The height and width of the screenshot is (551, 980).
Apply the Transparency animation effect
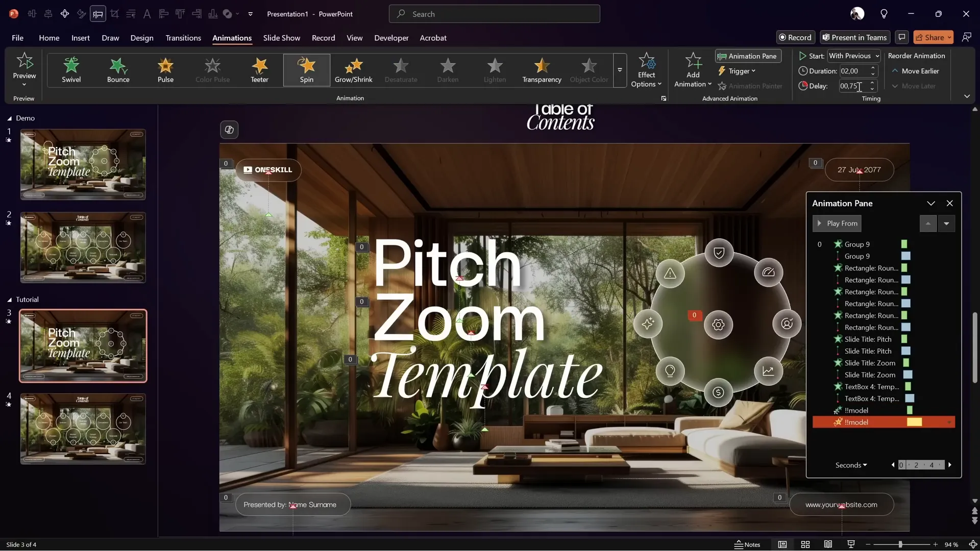(x=542, y=70)
